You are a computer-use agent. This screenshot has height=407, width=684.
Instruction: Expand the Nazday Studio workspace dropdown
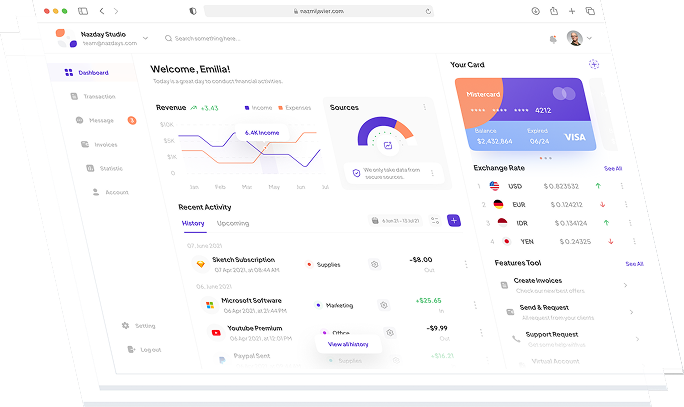[145, 38]
